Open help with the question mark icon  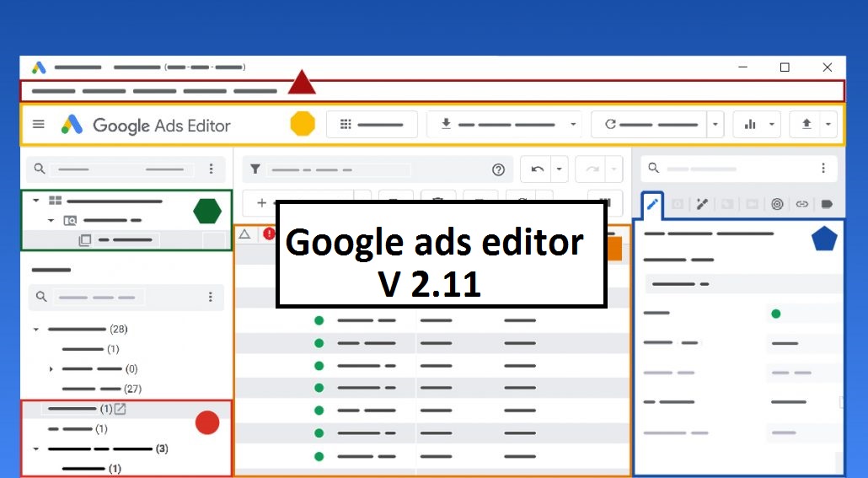point(498,169)
